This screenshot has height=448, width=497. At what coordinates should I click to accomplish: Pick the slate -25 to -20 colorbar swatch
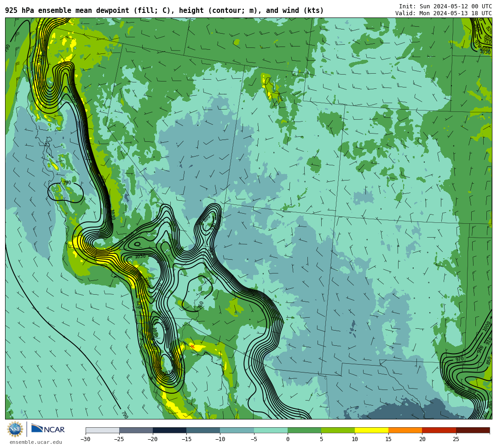[x=136, y=430]
